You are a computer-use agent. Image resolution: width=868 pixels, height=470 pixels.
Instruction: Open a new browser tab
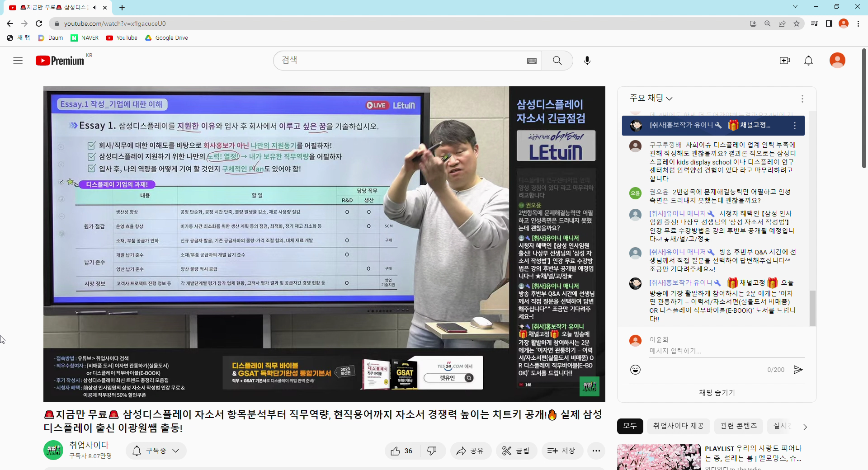(x=122, y=8)
